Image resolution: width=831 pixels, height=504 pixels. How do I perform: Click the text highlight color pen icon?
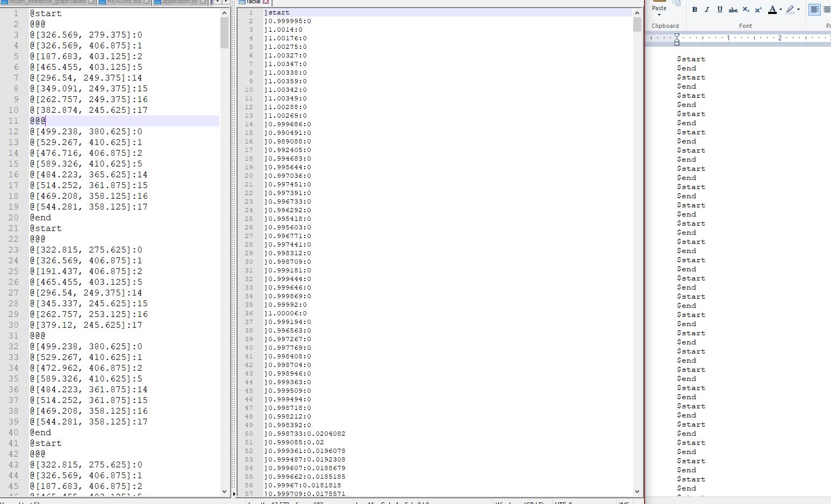click(x=790, y=10)
